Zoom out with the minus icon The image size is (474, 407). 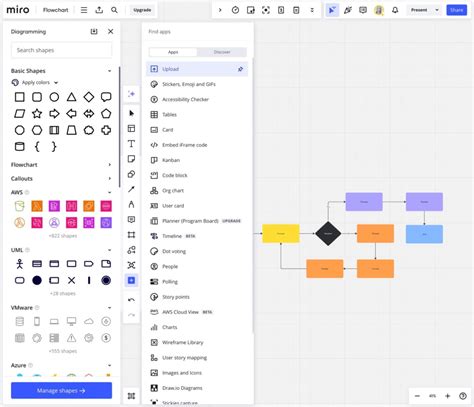[x=417, y=396]
